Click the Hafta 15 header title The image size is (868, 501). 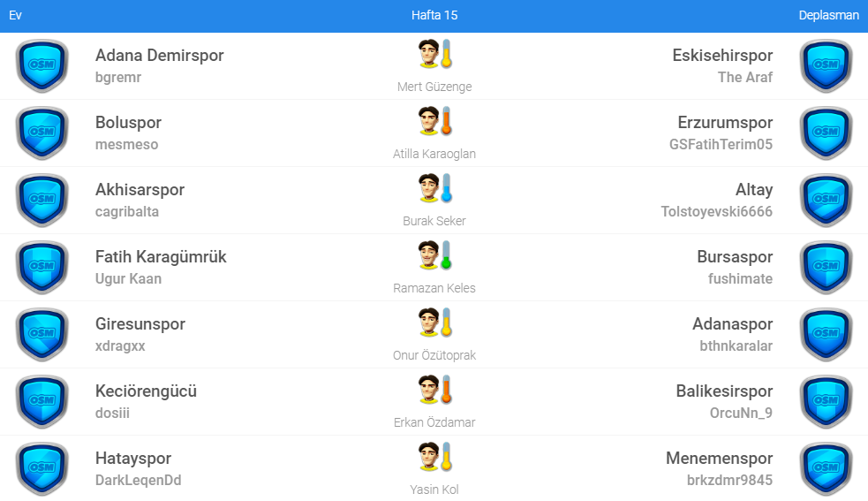click(434, 15)
